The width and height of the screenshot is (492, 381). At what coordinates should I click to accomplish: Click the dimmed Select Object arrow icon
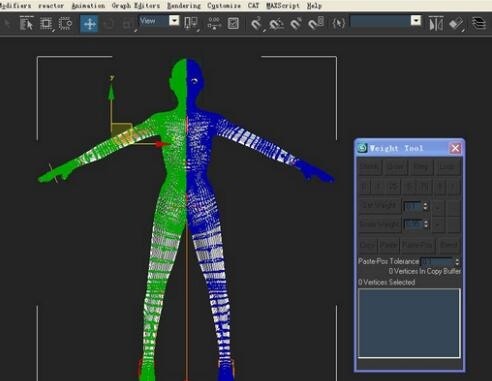pyautogui.click(x=7, y=24)
